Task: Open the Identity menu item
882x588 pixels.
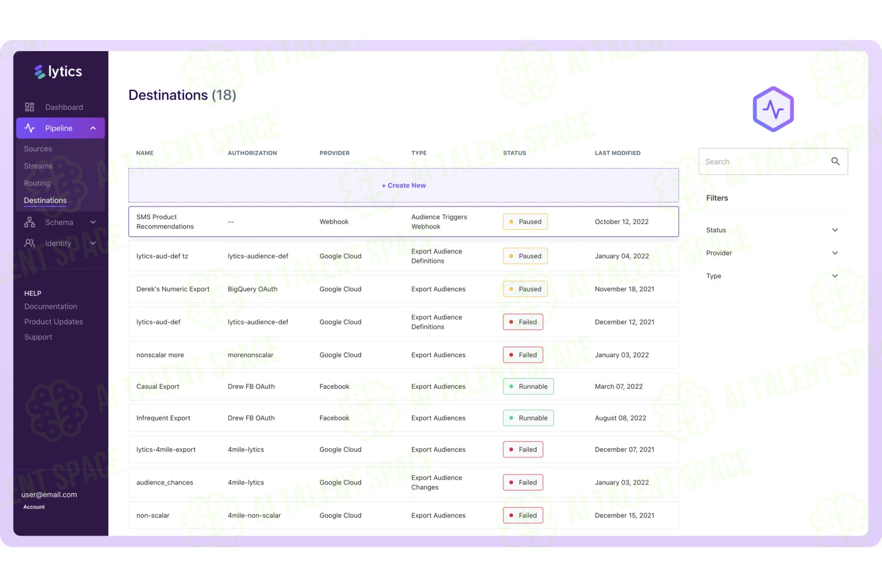Action: pos(58,243)
